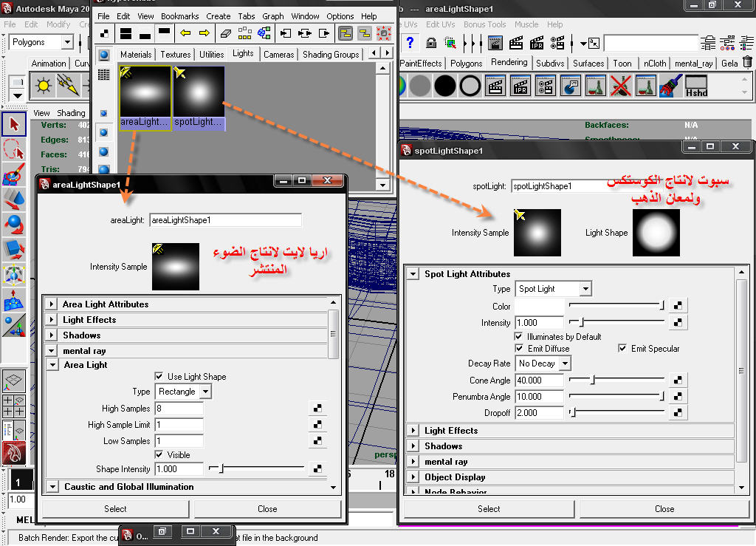Click the Hypershade grid view icon
756x546 pixels.
click(103, 74)
